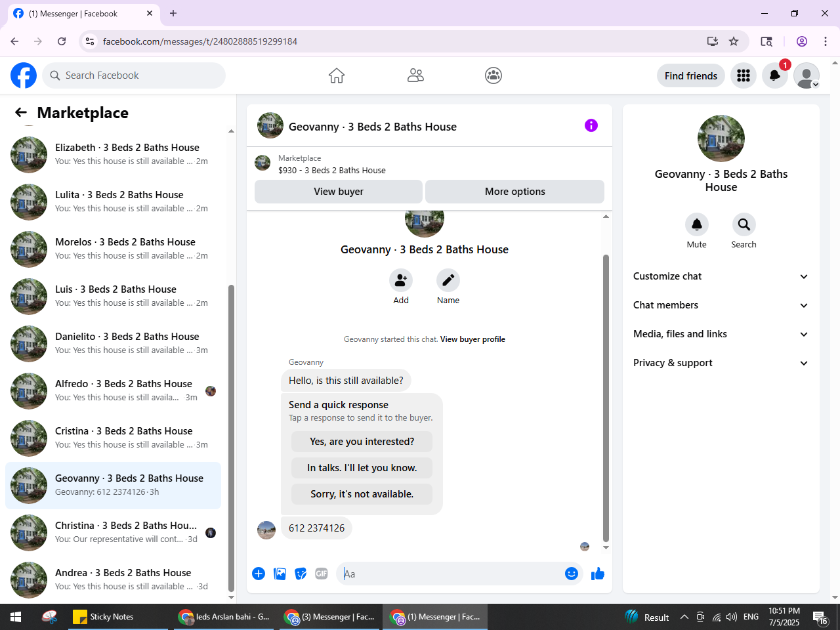Open the Facebook menu grid icon
Viewport: 840px width, 630px height.
pyautogui.click(x=744, y=75)
